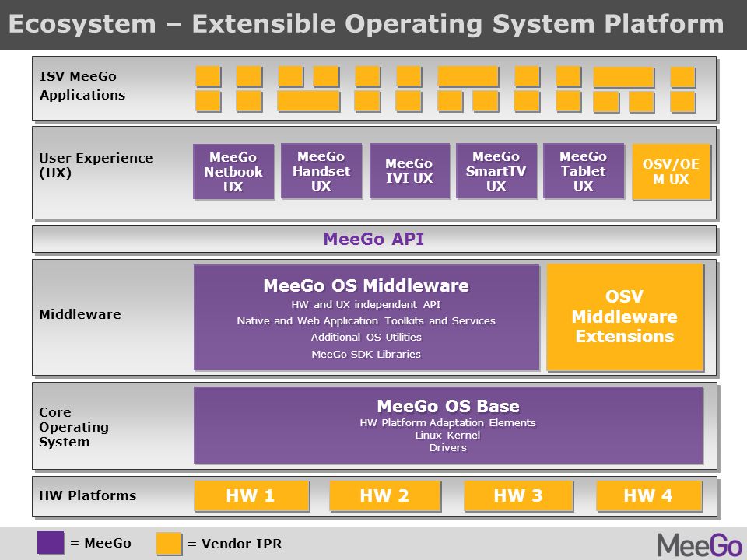
Task: Click the OSV Middleware Extensions box
Action: [x=625, y=317]
